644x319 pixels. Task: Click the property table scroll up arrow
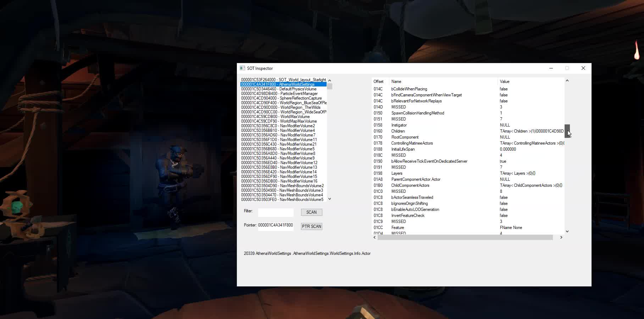(567, 81)
